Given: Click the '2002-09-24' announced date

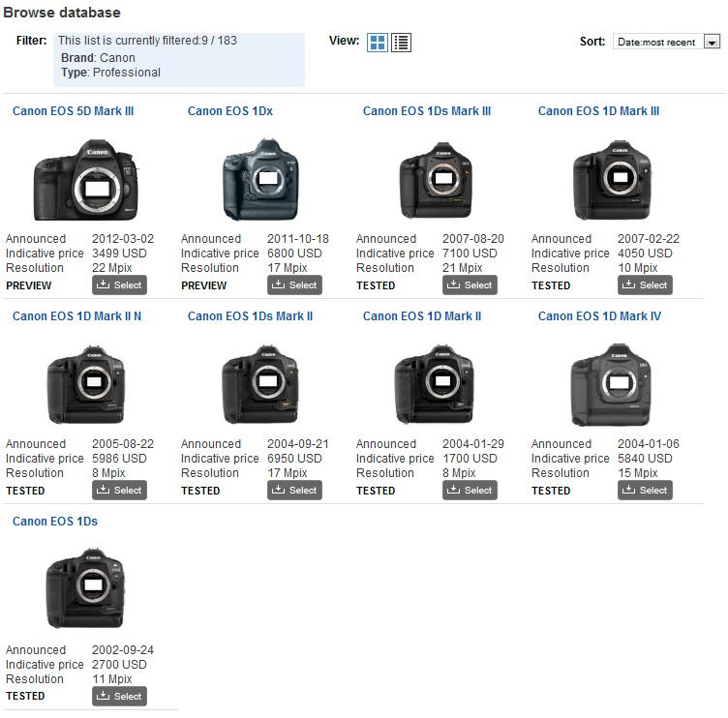Looking at the screenshot, I should (x=123, y=649).
